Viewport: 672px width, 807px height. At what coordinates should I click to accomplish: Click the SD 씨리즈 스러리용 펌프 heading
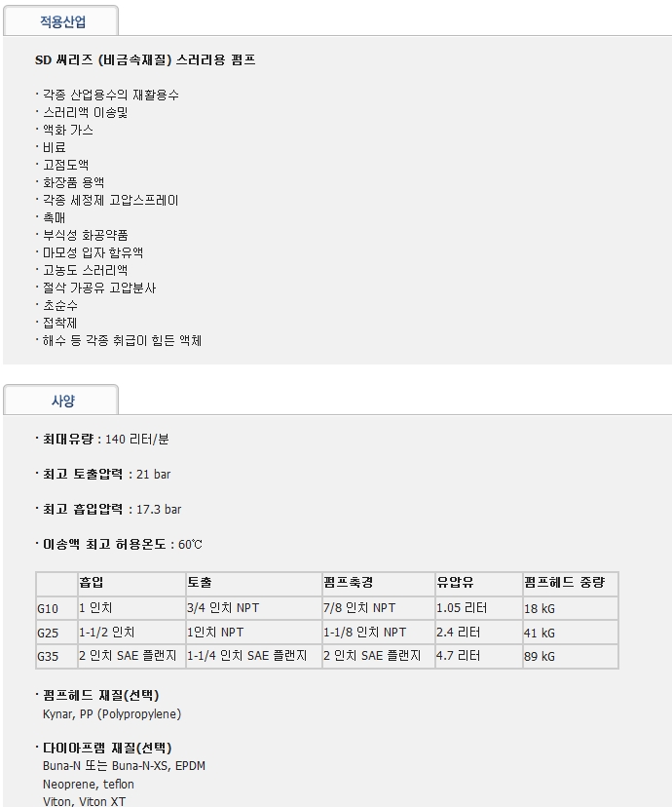pyautogui.click(x=145, y=60)
